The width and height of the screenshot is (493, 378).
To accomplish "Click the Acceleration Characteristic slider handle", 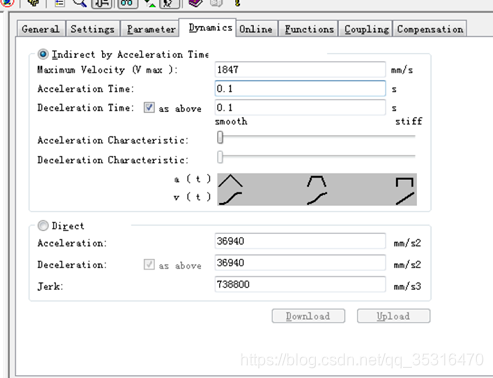I will click(220, 137).
